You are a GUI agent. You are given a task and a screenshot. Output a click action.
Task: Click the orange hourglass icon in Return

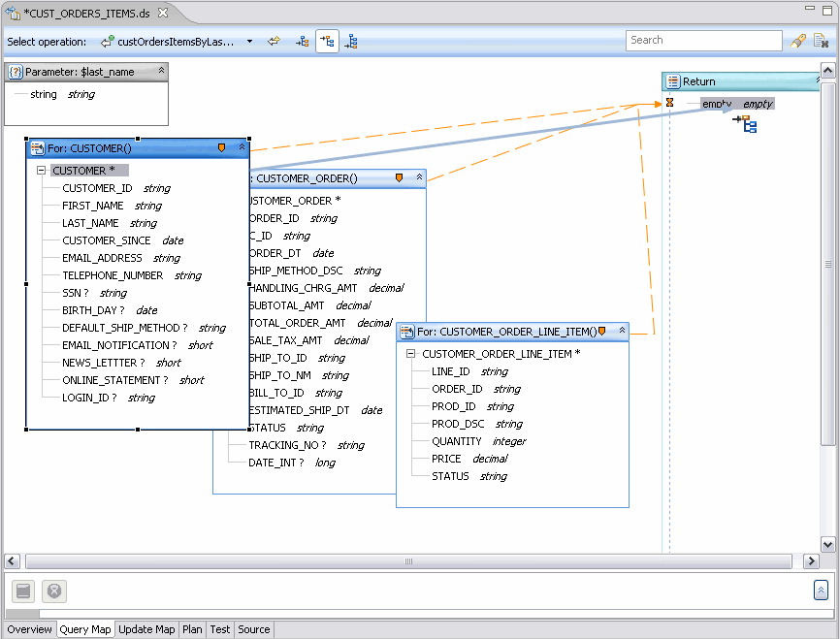[669, 103]
